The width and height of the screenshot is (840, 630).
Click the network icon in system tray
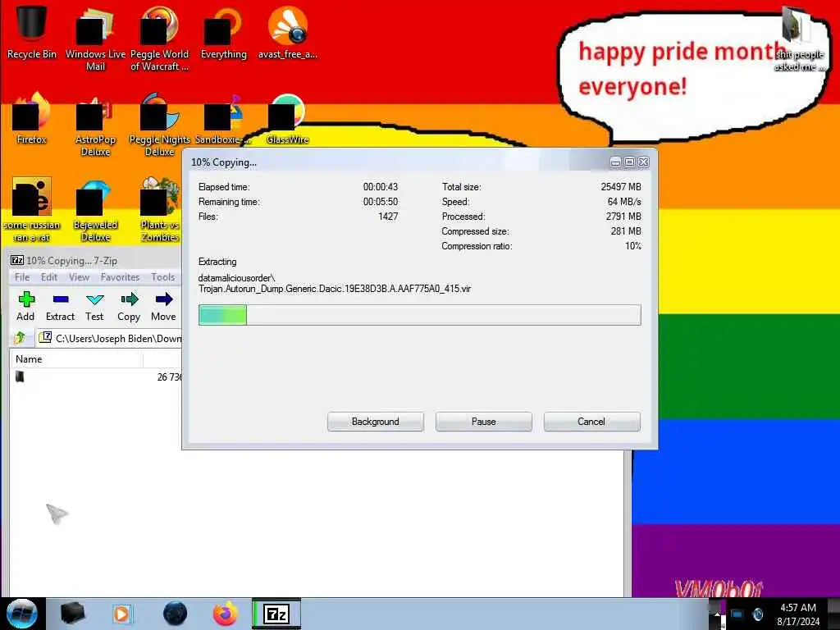pyautogui.click(x=737, y=614)
